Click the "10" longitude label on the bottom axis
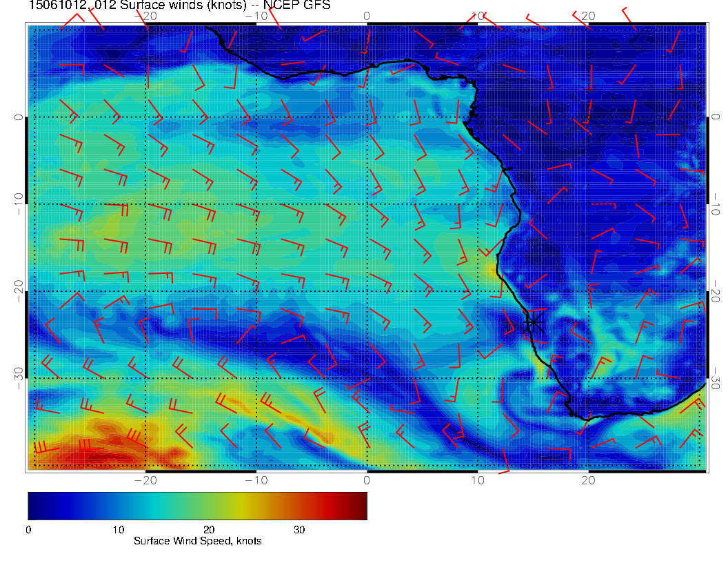Viewport: 728px width, 563px height. 477,480
